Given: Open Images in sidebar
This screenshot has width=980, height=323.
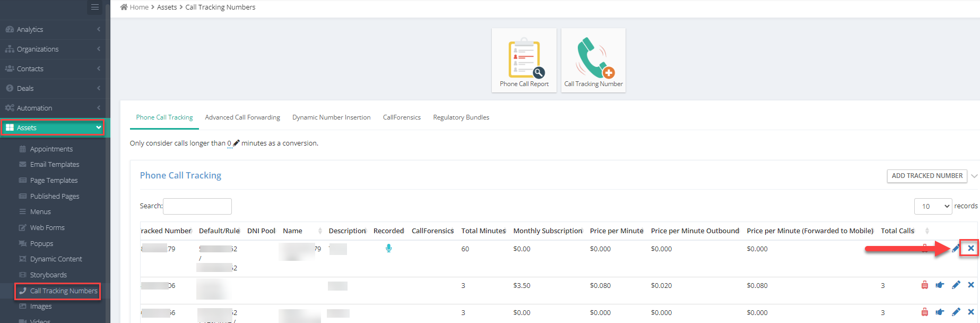Looking at the screenshot, I should click(x=41, y=307).
